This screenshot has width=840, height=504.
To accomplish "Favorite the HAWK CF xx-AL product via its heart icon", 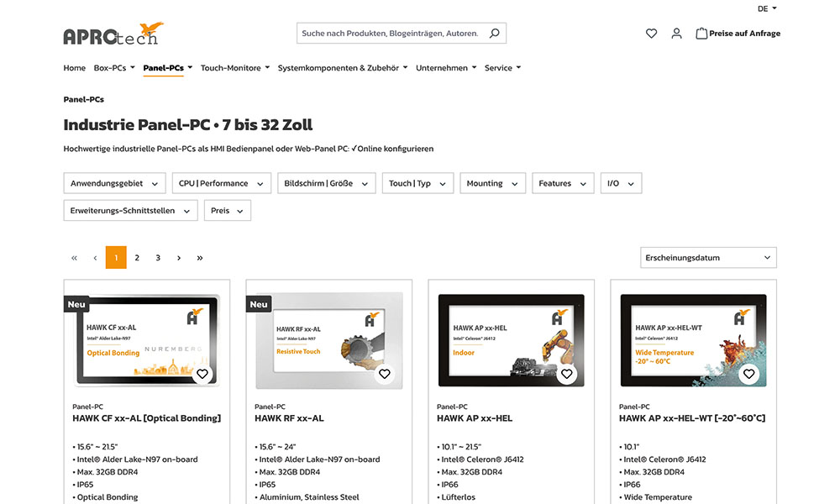I will click(202, 374).
